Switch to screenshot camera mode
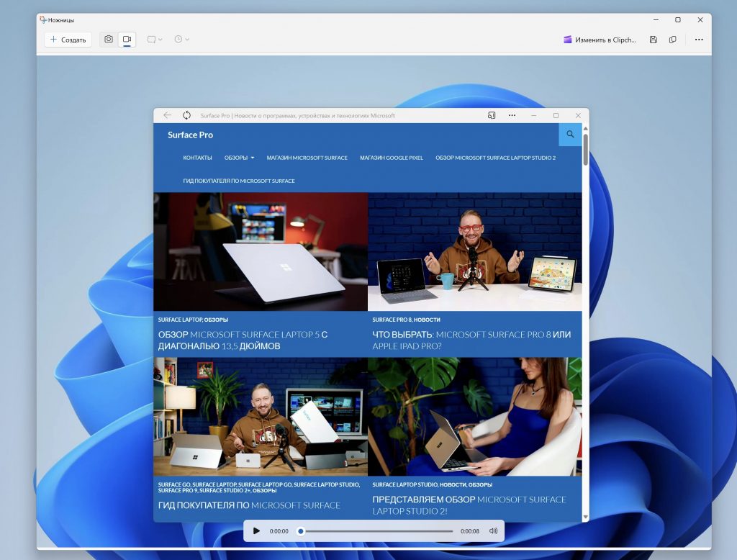The image size is (737, 560). [109, 40]
